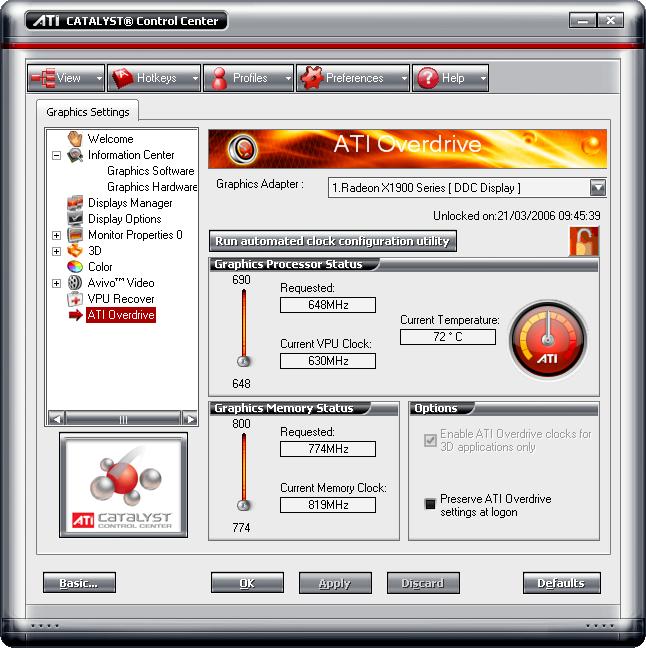Expand the Monitor Properties 0 node
This screenshot has width=646, height=648.
pyautogui.click(x=57, y=235)
